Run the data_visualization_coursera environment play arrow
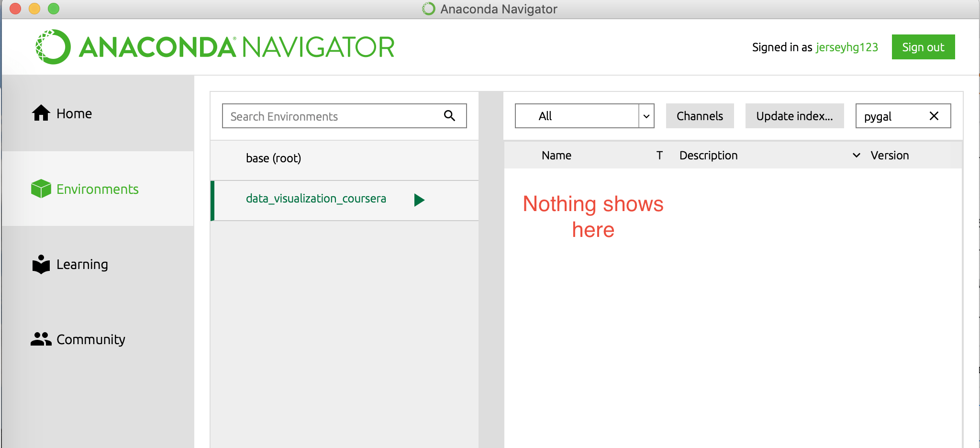The image size is (980, 448). 419,200
